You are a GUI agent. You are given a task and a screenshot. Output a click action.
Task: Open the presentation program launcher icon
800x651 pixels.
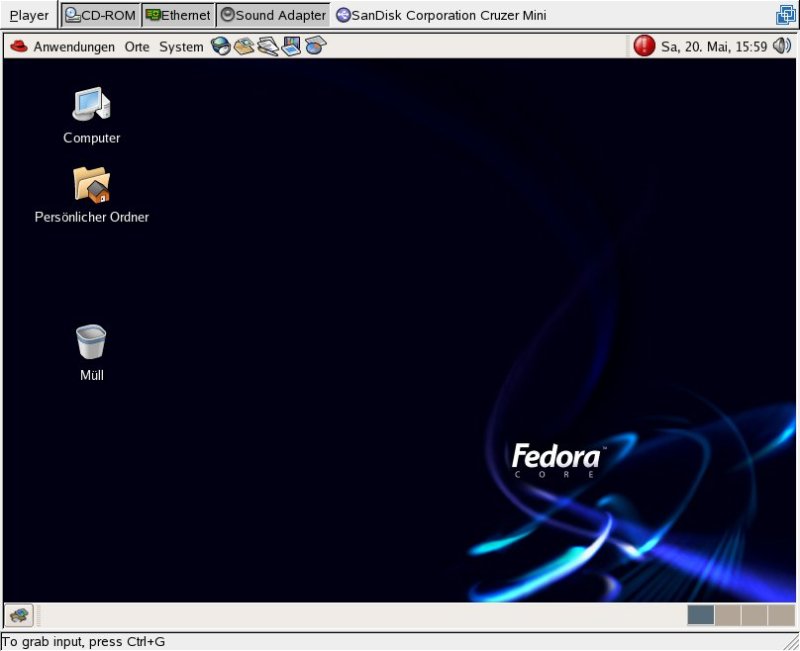tap(291, 46)
